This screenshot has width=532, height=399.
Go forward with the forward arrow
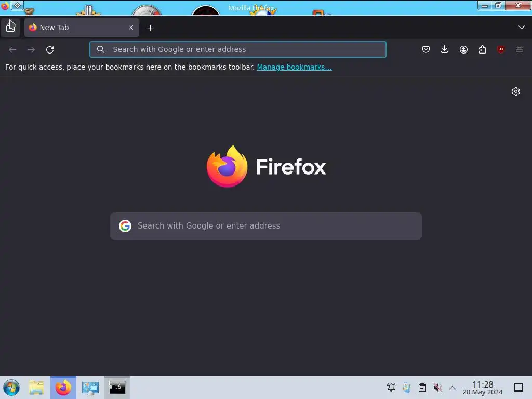[x=31, y=49]
